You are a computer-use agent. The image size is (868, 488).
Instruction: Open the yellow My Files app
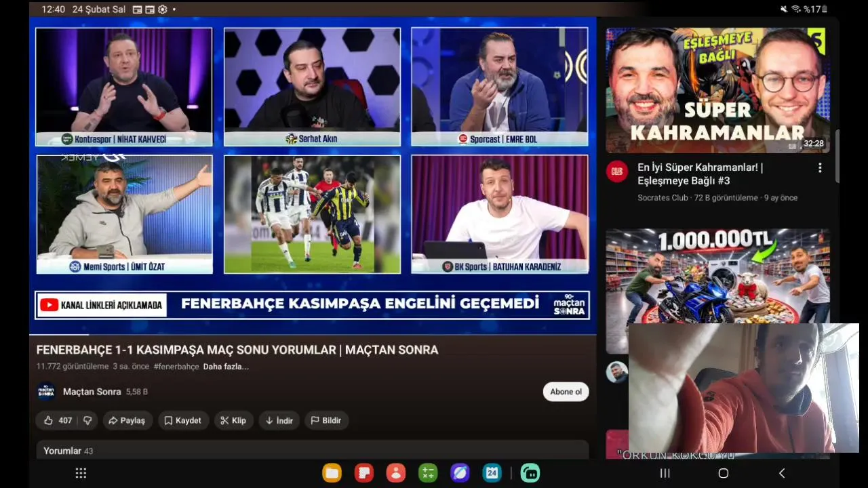(x=332, y=473)
